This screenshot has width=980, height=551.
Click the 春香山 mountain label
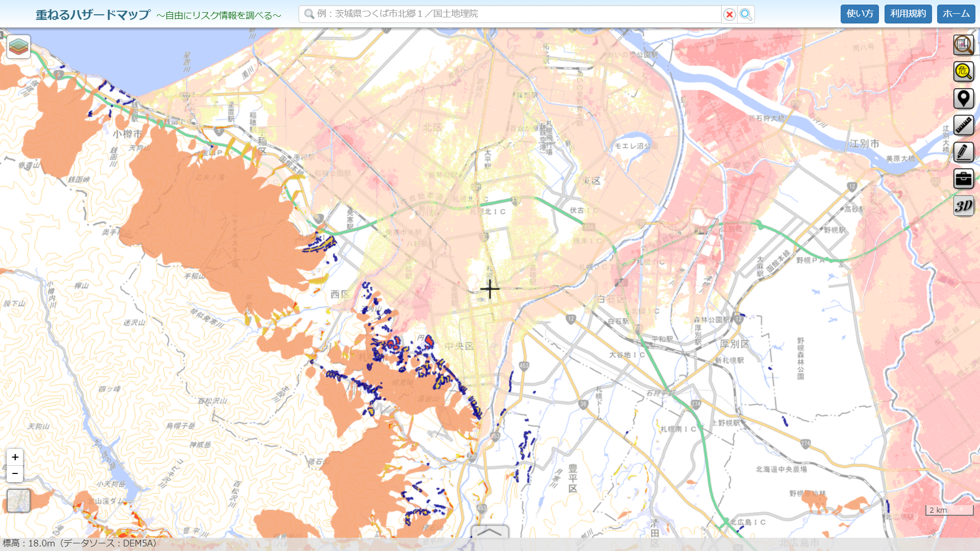click(x=29, y=165)
